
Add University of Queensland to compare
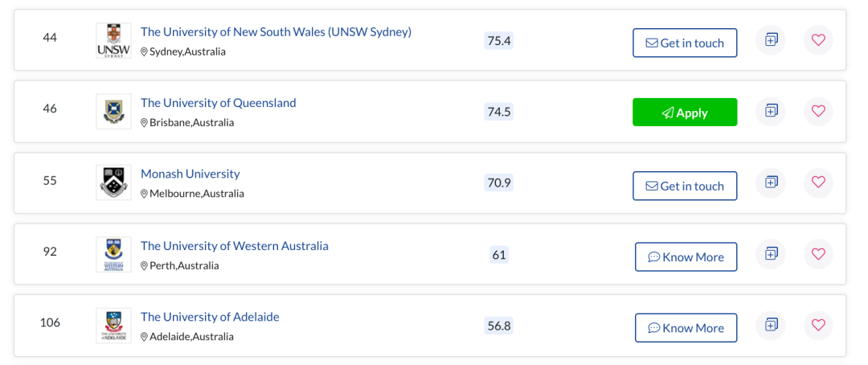(771, 111)
